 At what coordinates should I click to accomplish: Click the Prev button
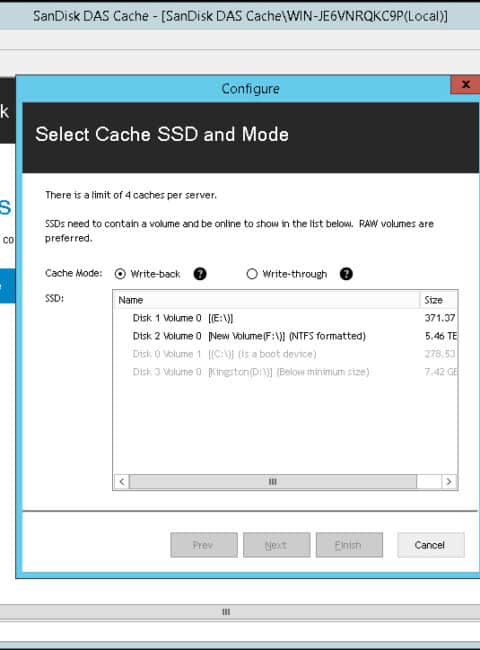pyautogui.click(x=204, y=545)
